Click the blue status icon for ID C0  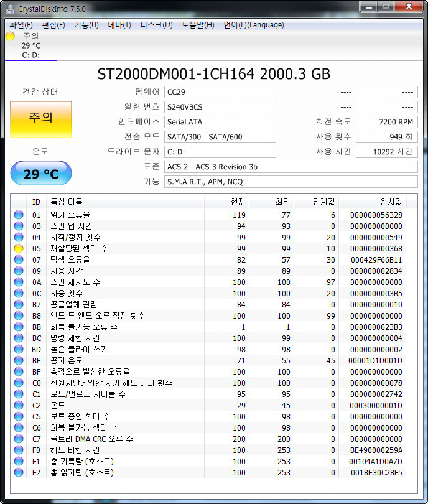[19, 383]
